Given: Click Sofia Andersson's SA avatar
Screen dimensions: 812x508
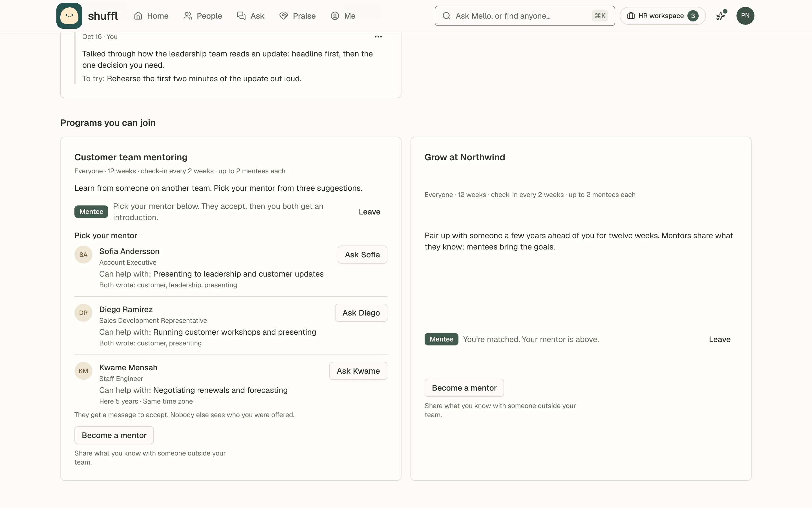Looking at the screenshot, I should [x=83, y=255].
